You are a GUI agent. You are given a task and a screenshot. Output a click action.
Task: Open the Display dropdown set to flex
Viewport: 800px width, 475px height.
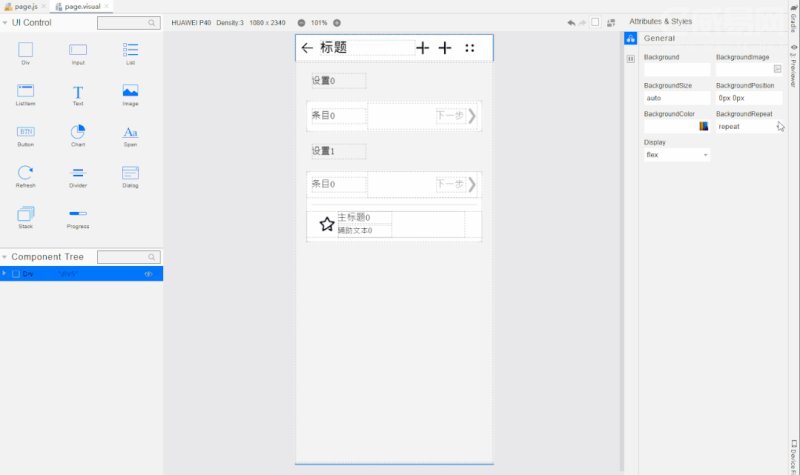click(677, 155)
